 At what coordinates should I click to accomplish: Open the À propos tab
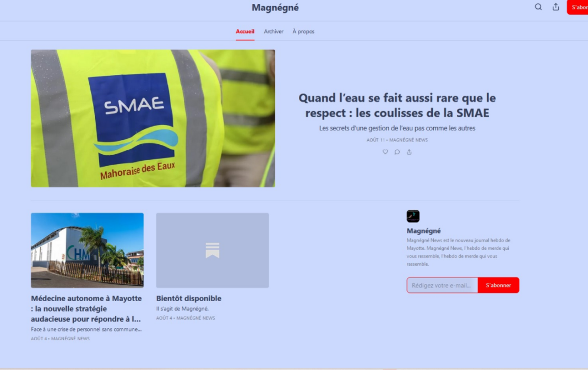[303, 31]
